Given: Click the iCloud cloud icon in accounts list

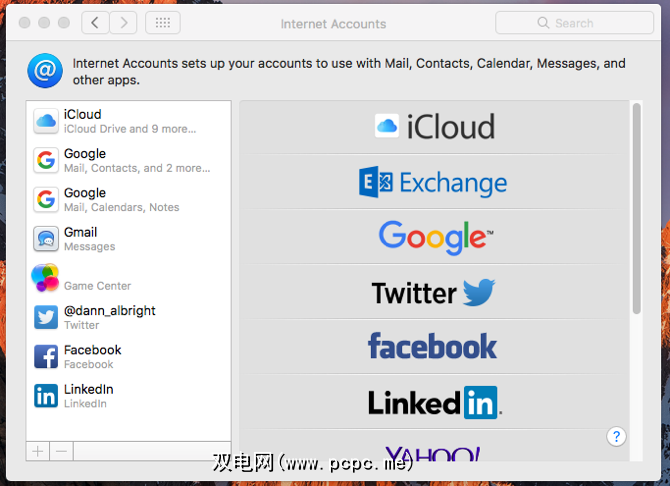Looking at the screenshot, I should (x=46, y=121).
